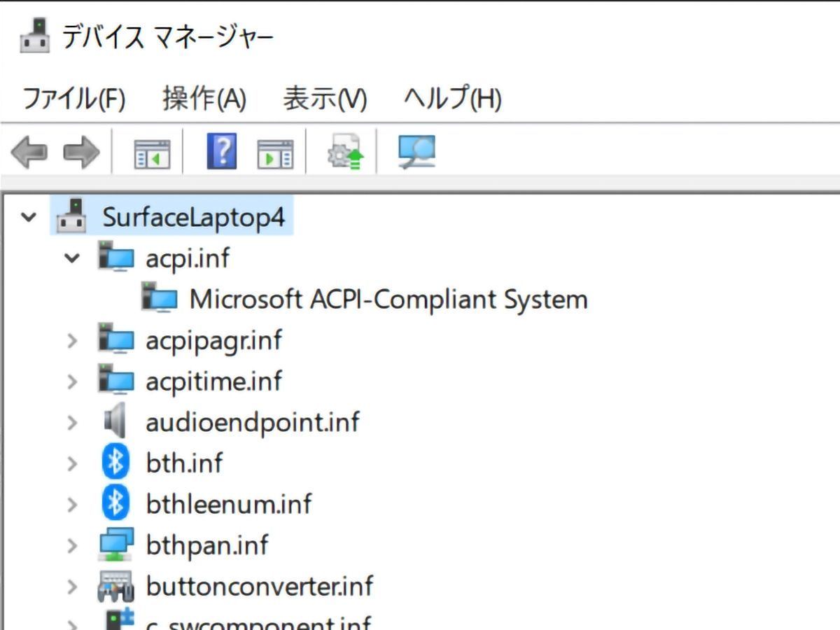
Task: Select the acpitime.inf label
Action: 213,381
